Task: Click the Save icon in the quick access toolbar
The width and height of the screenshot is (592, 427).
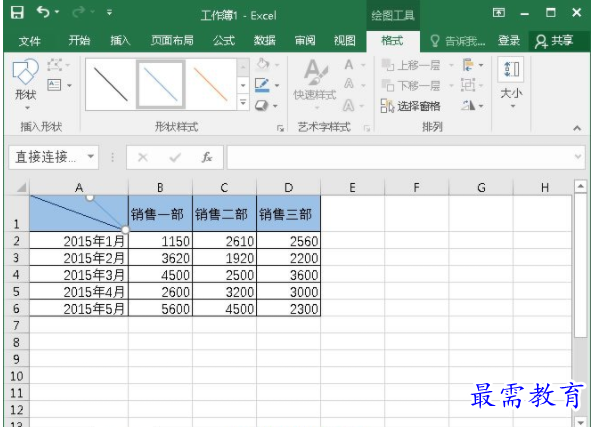Action: click(17, 12)
